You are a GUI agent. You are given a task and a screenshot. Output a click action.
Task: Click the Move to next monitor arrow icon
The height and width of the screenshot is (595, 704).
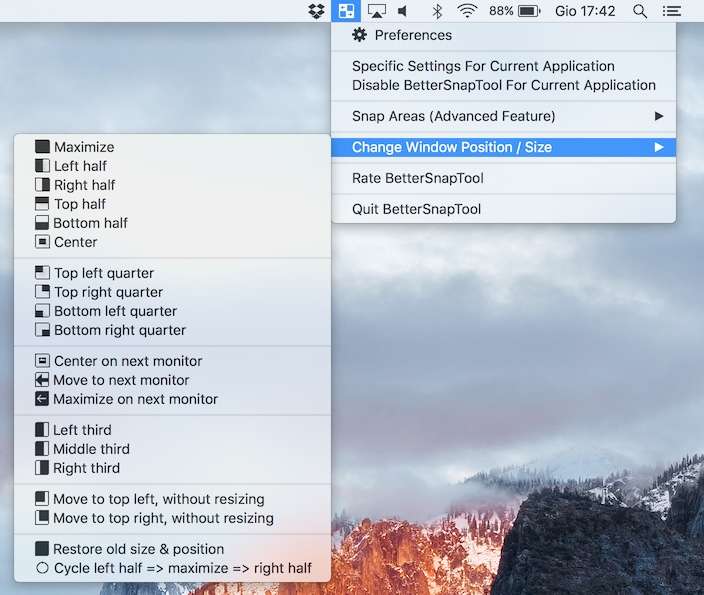[42, 380]
